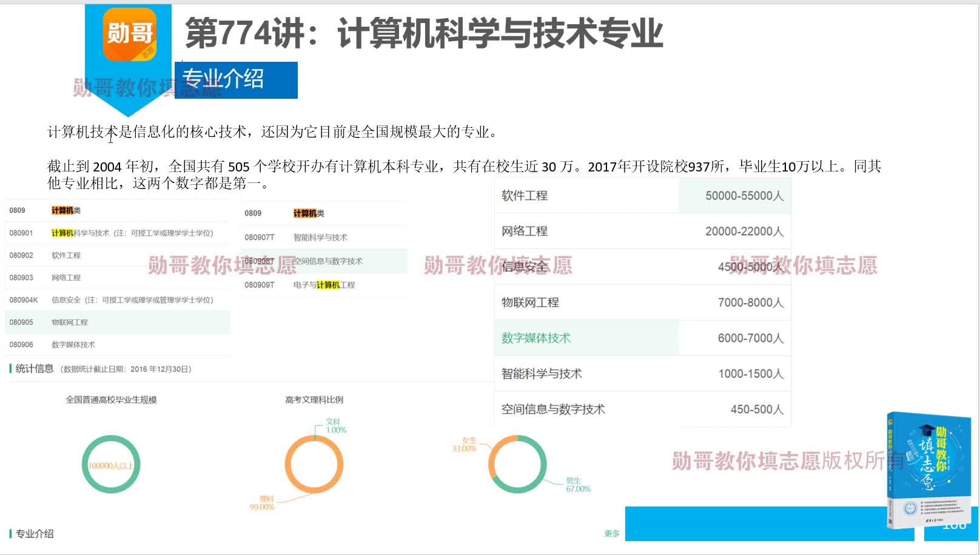The width and height of the screenshot is (980, 555).
Task: Click 智能科学与技术 row in enrollment table
Action: point(643,374)
